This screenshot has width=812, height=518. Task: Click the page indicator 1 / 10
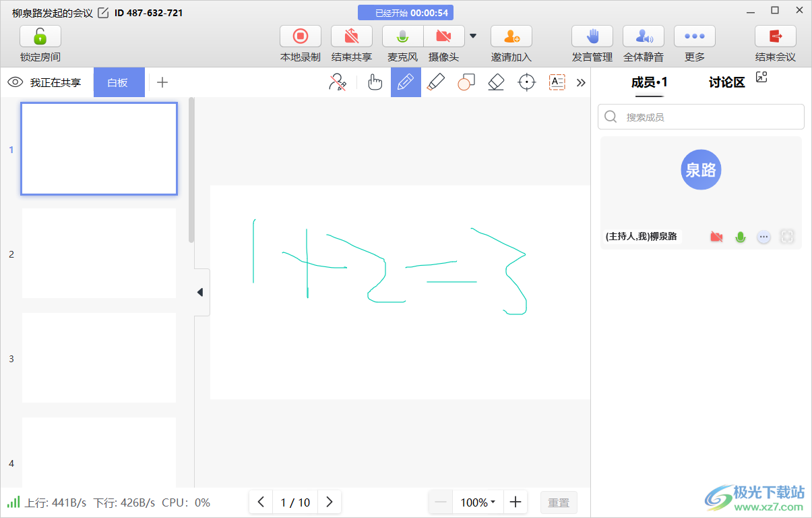[x=295, y=502]
